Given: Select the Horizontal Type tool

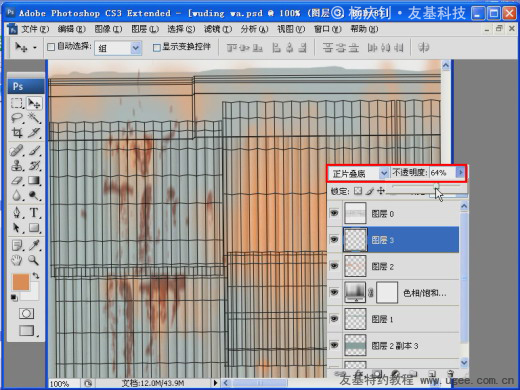Looking at the screenshot, I should click(x=34, y=212).
